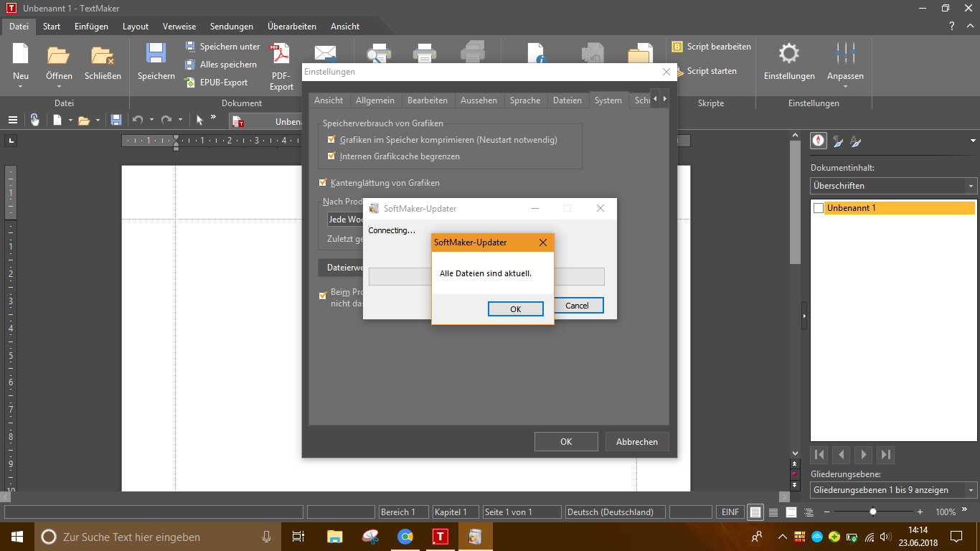Image resolution: width=980 pixels, height=551 pixels.
Task: Click Abbrechen in the Einstellungen dialog
Action: [637, 442]
